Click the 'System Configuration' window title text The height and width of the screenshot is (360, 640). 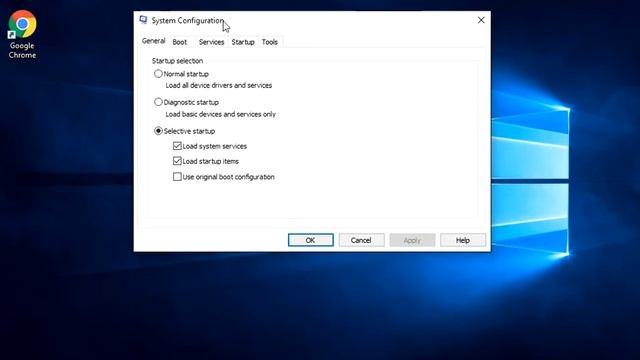click(x=187, y=20)
